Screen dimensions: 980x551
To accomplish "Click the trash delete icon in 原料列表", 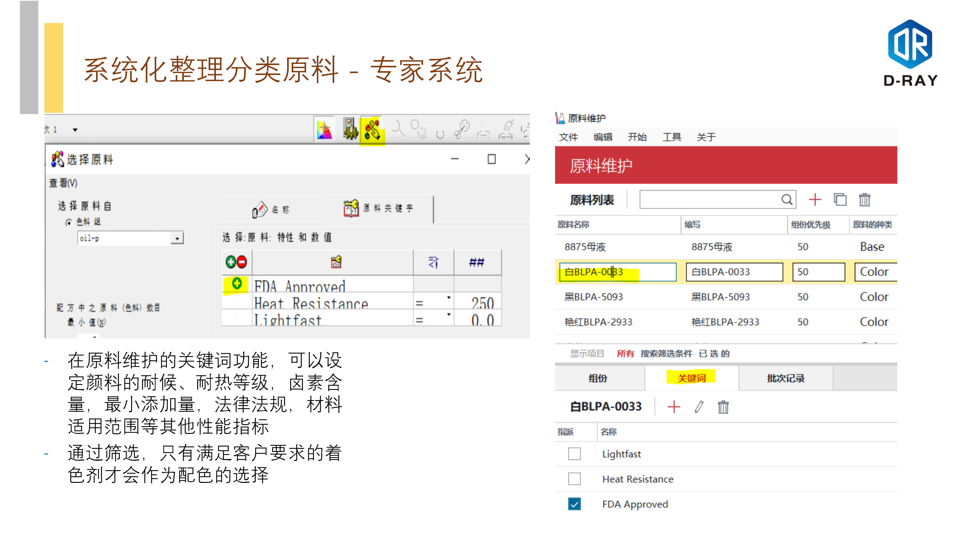I will (x=864, y=200).
